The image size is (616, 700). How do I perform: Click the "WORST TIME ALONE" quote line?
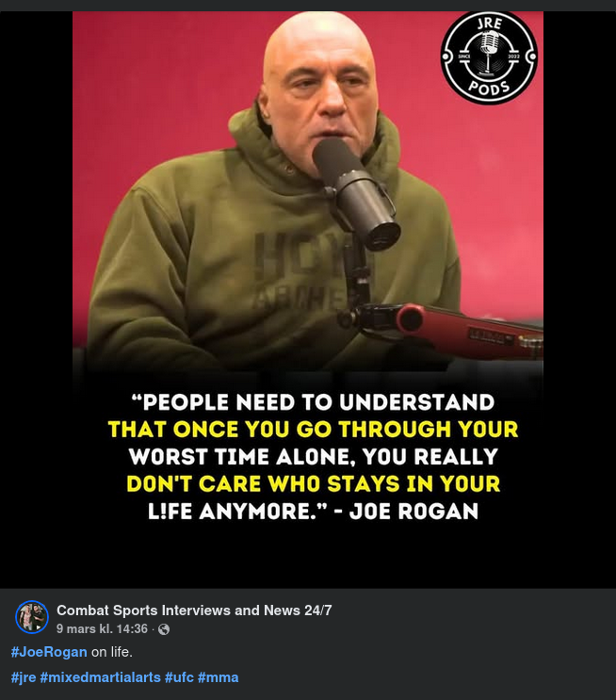[314, 456]
